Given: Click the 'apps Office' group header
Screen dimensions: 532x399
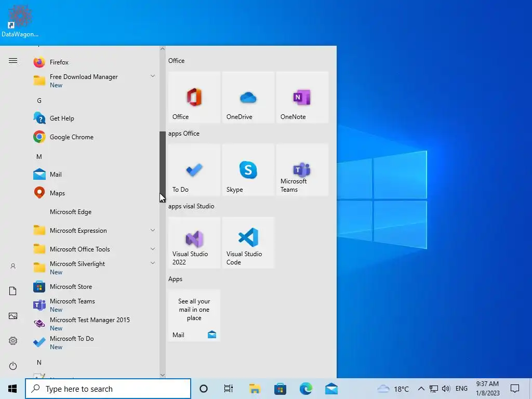Looking at the screenshot, I should pyautogui.click(x=184, y=134).
